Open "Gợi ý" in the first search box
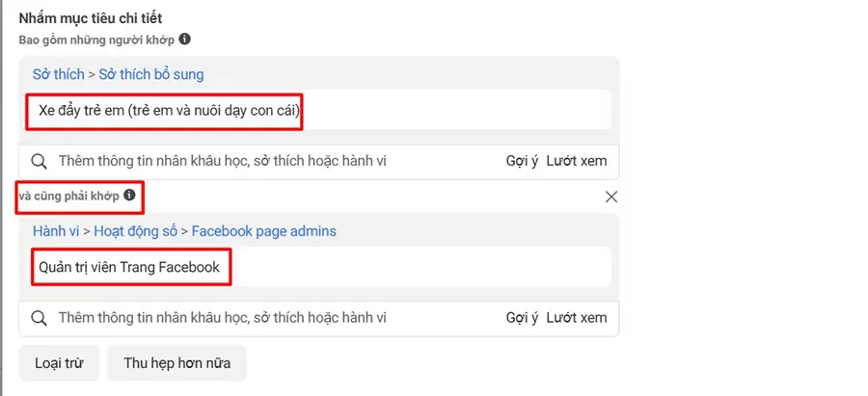Image resolution: width=868 pixels, height=396 pixels. 522,162
